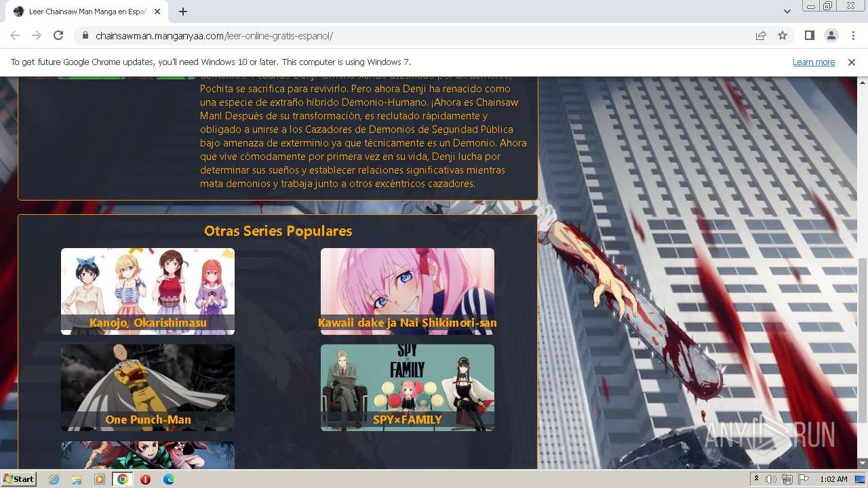
Task: Open the clock showing 1:02 AM
Action: point(833,479)
